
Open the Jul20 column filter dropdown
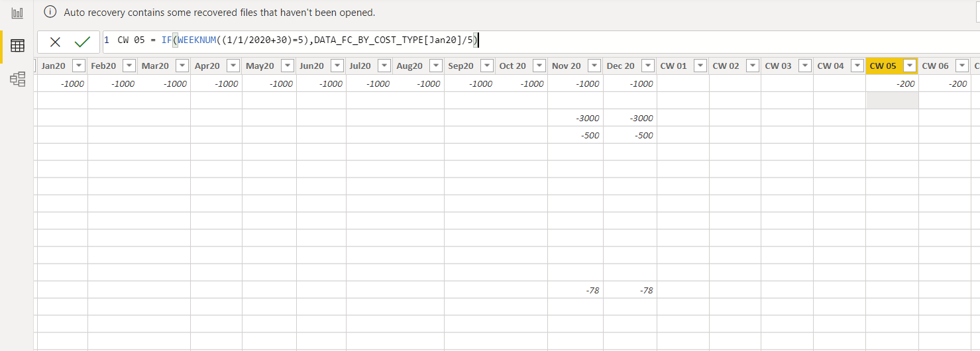click(x=384, y=66)
